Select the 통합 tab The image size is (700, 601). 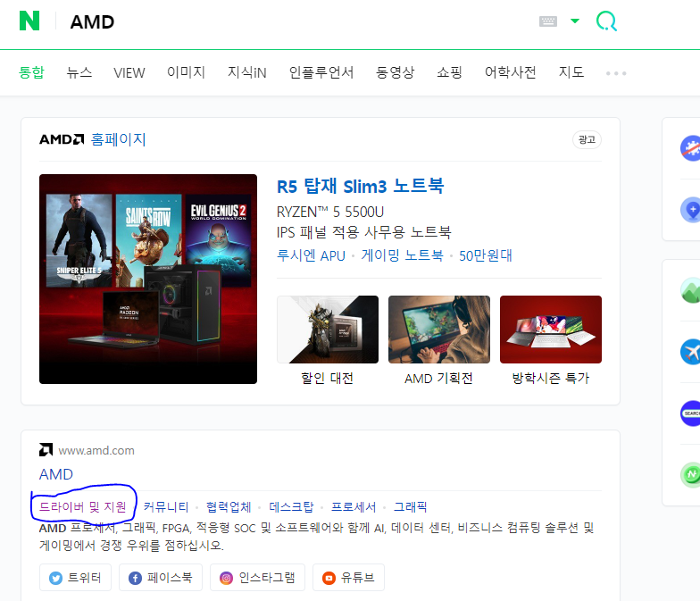tap(31, 72)
